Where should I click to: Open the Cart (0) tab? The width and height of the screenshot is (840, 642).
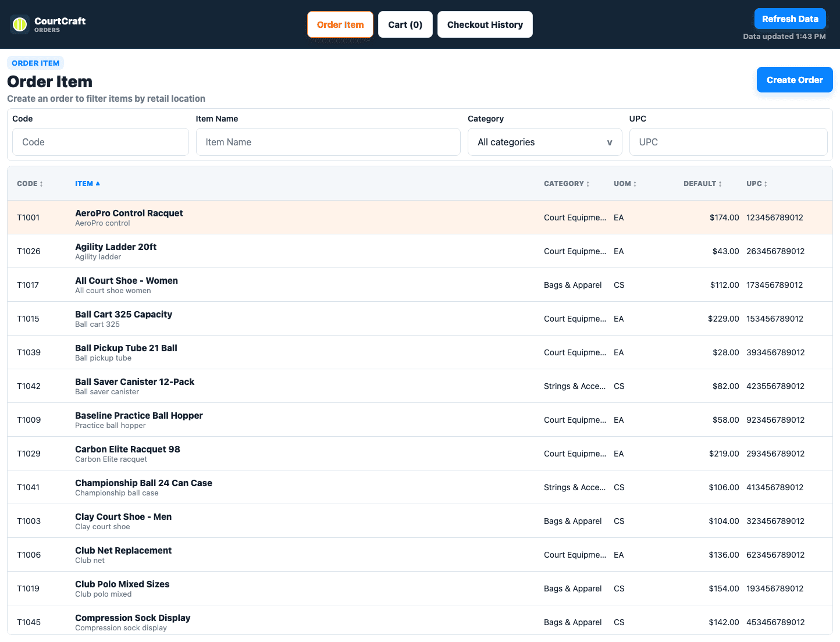405,24
